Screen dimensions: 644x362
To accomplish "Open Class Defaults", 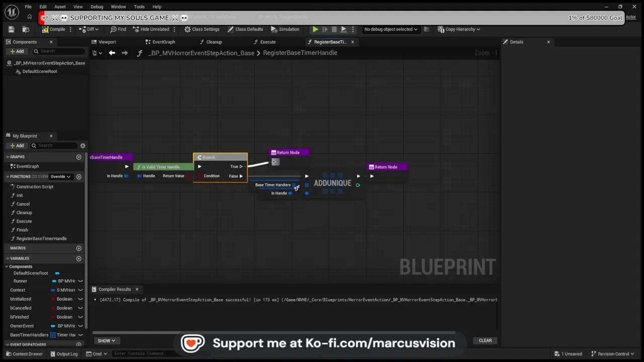I will click(x=245, y=29).
